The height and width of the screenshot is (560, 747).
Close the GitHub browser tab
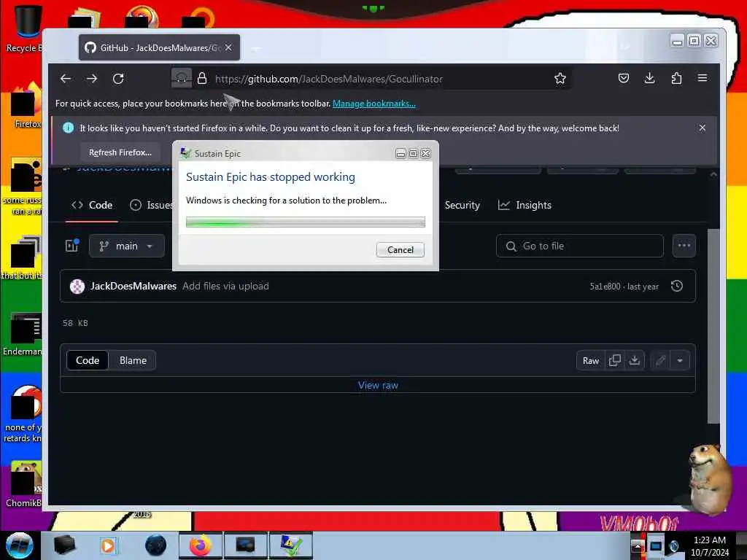point(228,47)
